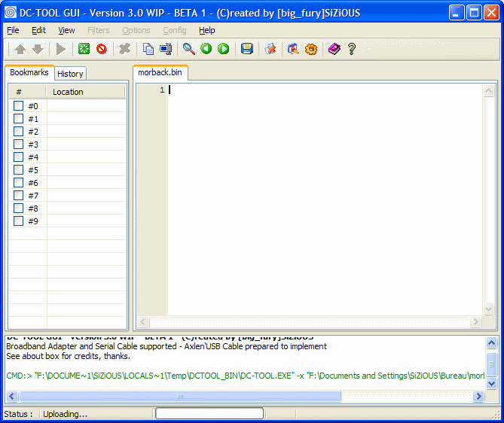504x423 pixels.
Task: Click the editor scroll down arrow
Action: (x=489, y=309)
